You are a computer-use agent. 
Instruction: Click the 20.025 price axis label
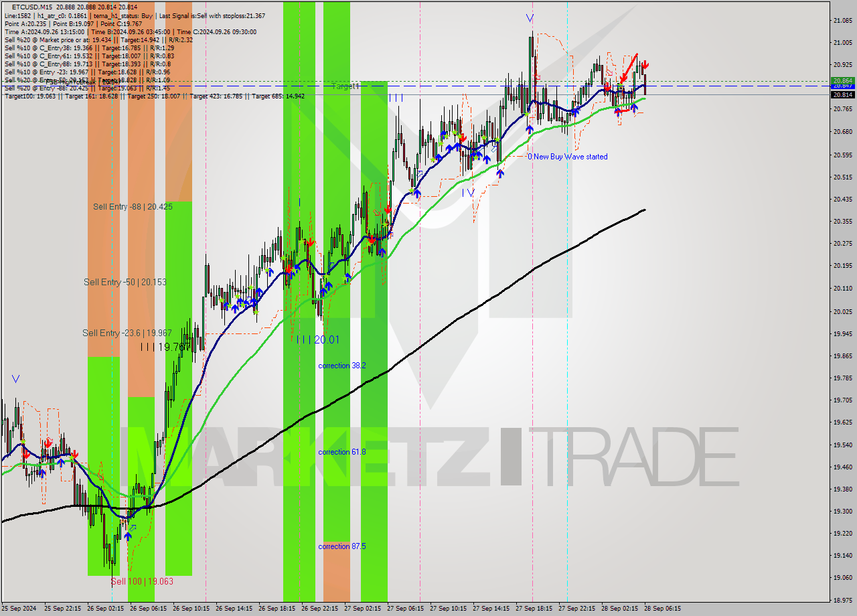[x=843, y=311]
